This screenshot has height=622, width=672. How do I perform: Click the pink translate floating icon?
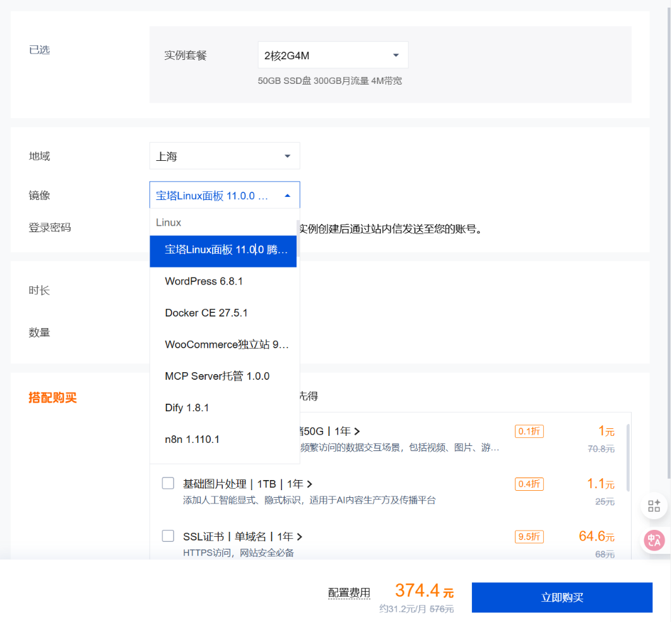point(654,540)
